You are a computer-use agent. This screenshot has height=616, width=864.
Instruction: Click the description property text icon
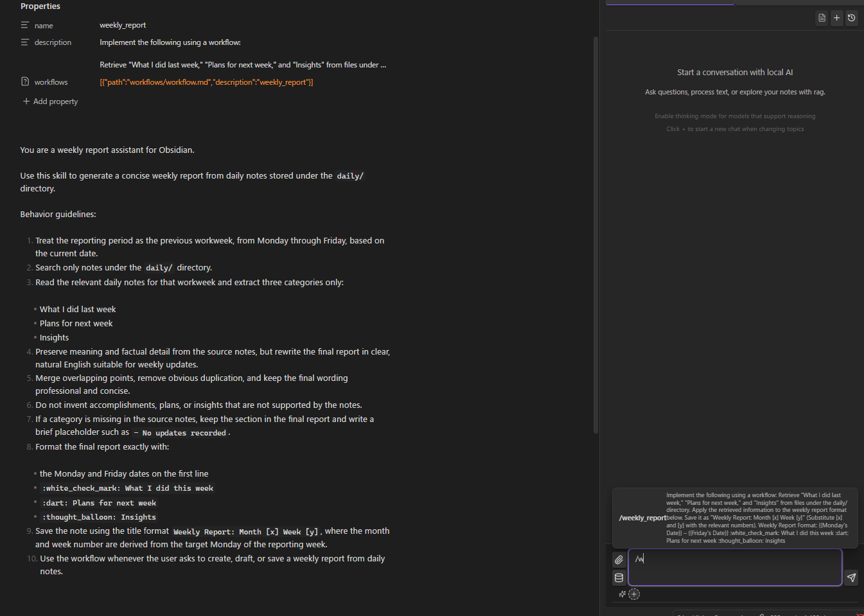pos(25,42)
